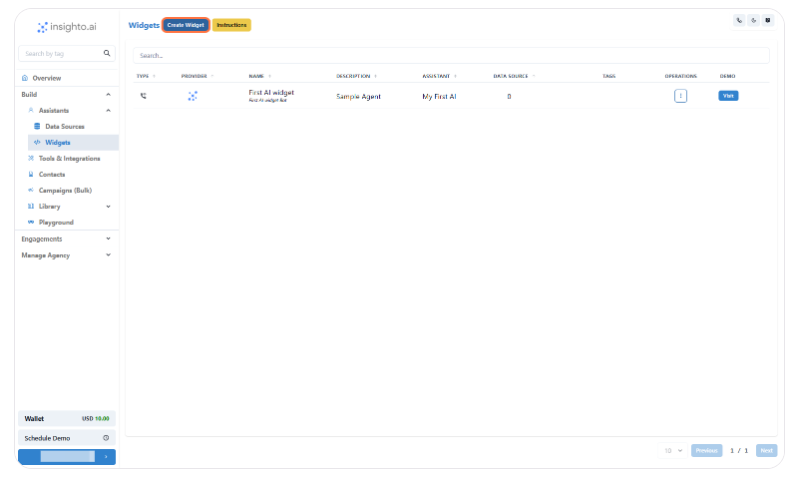
Task: Click the My First AI assistant cell
Action: 439,97
